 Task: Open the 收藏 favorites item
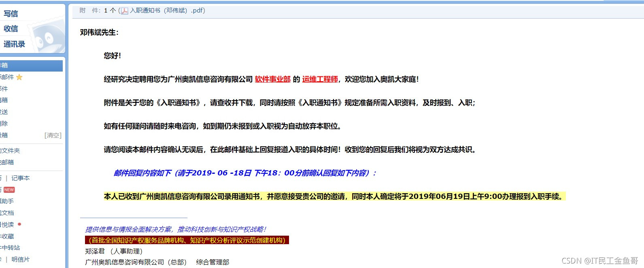[x=7, y=236]
